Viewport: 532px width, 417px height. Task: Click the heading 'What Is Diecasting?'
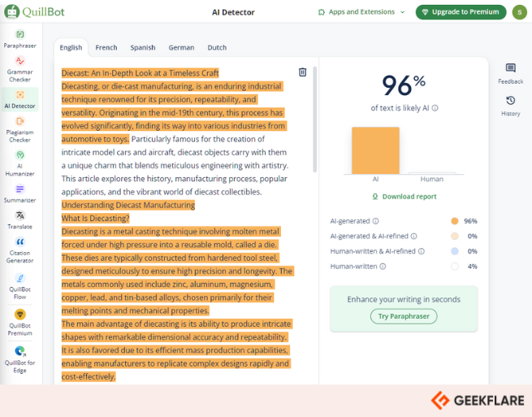(95, 219)
